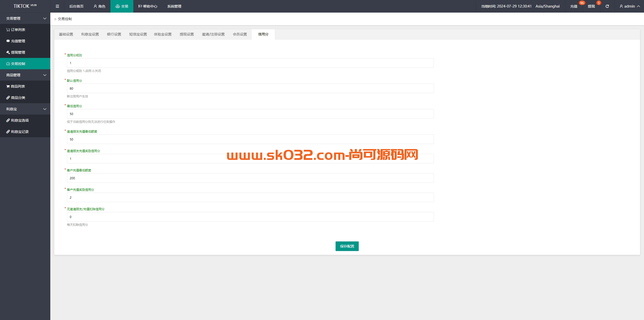This screenshot has height=320, width=644.
Task: Collapse the 商品管理 sidebar group
Action: click(x=25, y=75)
